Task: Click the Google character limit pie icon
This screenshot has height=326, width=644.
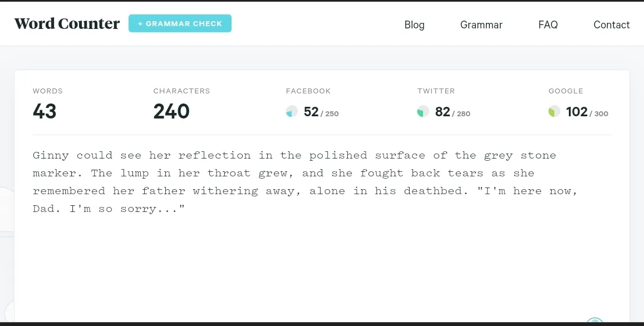Action: 554,111
